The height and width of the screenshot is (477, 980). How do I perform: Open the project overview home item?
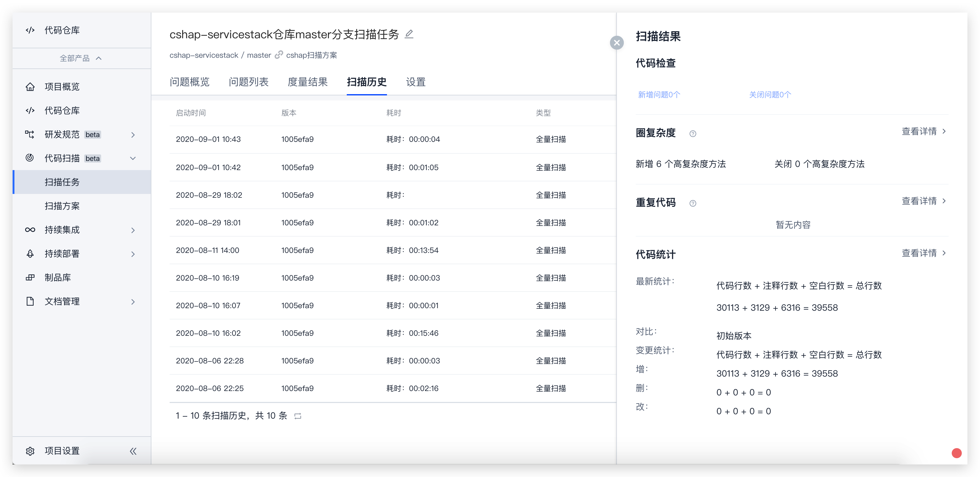coord(62,87)
